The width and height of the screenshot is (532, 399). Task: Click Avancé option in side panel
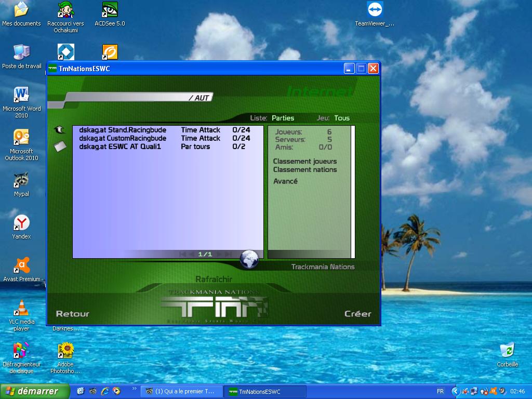click(285, 181)
